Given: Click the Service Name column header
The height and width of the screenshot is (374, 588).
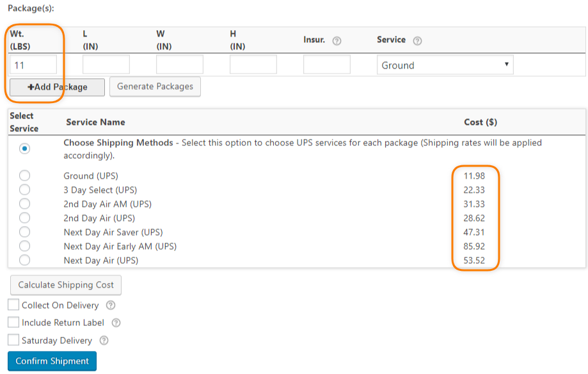Looking at the screenshot, I should pyautogui.click(x=95, y=122).
